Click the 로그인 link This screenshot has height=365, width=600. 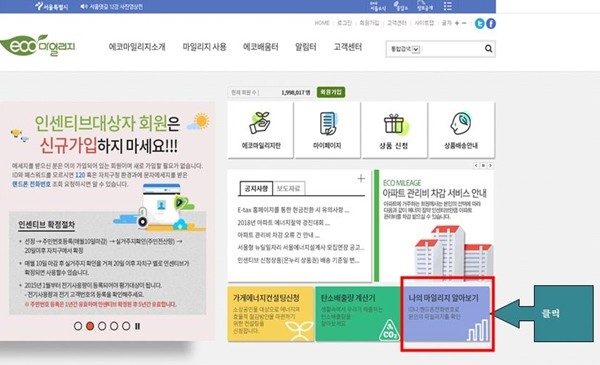[344, 23]
